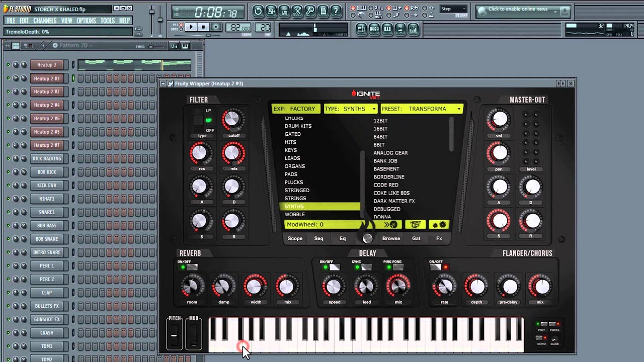Click the Record button in transport bar
The width and height of the screenshot is (644, 362).
216,27
